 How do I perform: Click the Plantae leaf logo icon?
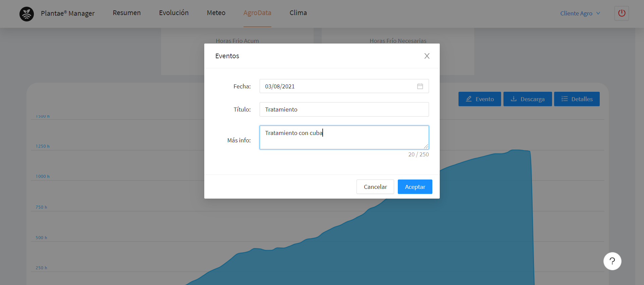26,14
